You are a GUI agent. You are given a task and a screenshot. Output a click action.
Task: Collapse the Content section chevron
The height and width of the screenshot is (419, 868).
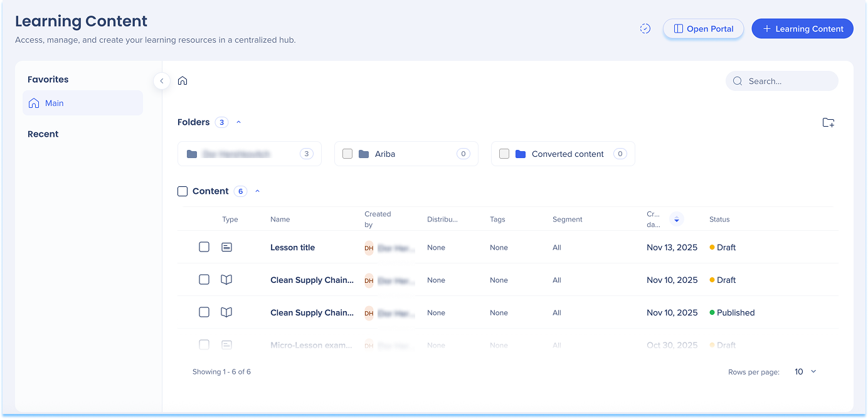pyautogui.click(x=257, y=191)
